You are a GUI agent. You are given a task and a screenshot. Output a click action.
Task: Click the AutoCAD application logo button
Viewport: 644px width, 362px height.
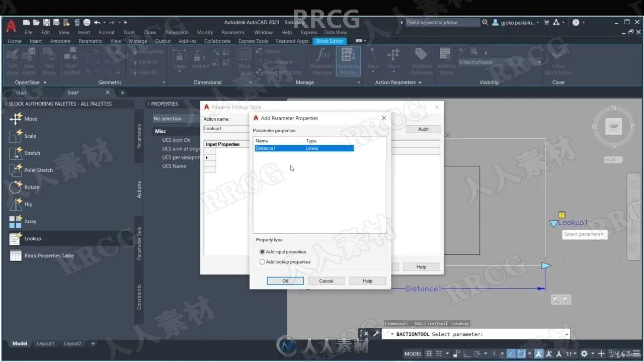click(x=11, y=25)
